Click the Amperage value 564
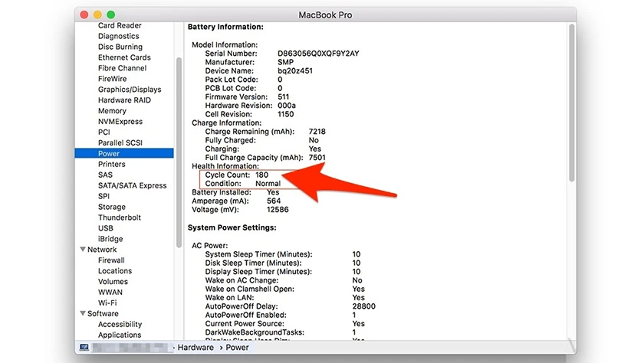 click(274, 201)
